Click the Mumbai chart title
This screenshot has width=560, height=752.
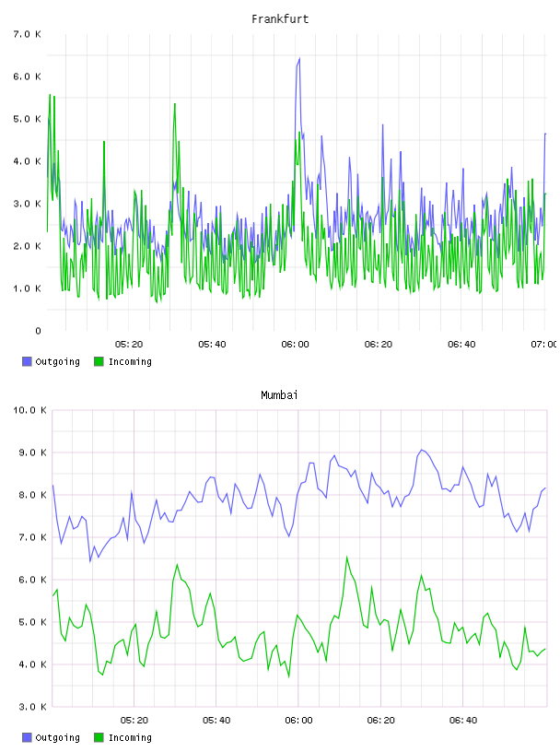click(x=279, y=395)
